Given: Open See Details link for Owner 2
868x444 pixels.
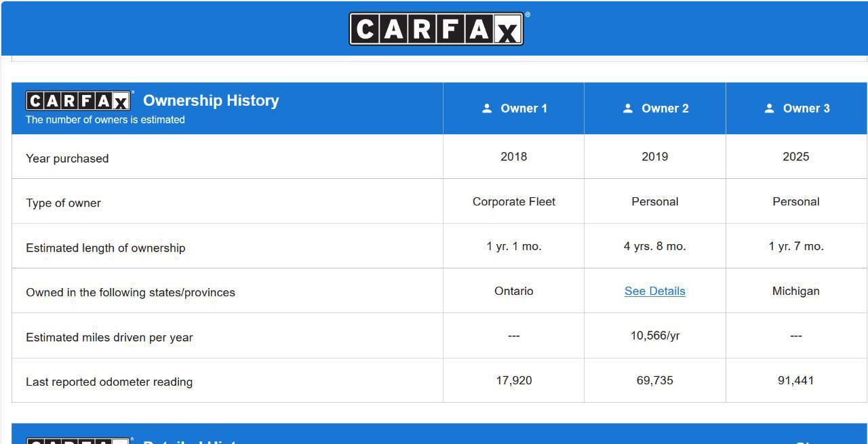Looking at the screenshot, I should [655, 291].
